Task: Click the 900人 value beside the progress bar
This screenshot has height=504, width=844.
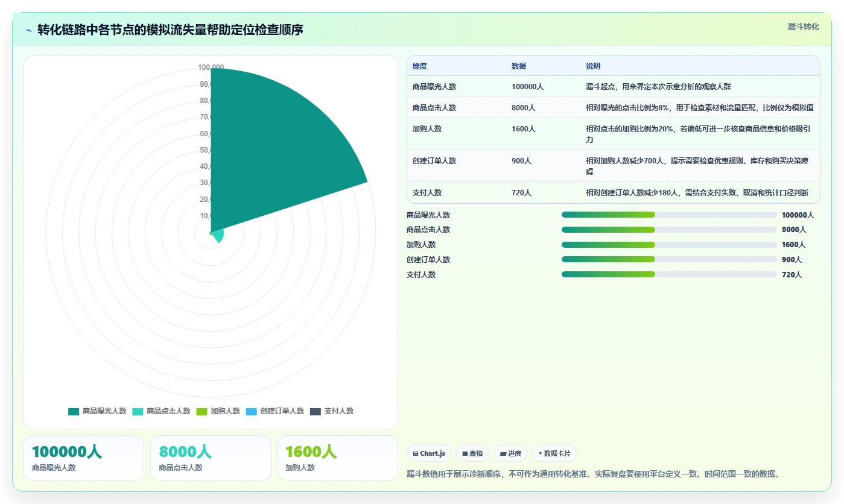Action: [x=792, y=260]
